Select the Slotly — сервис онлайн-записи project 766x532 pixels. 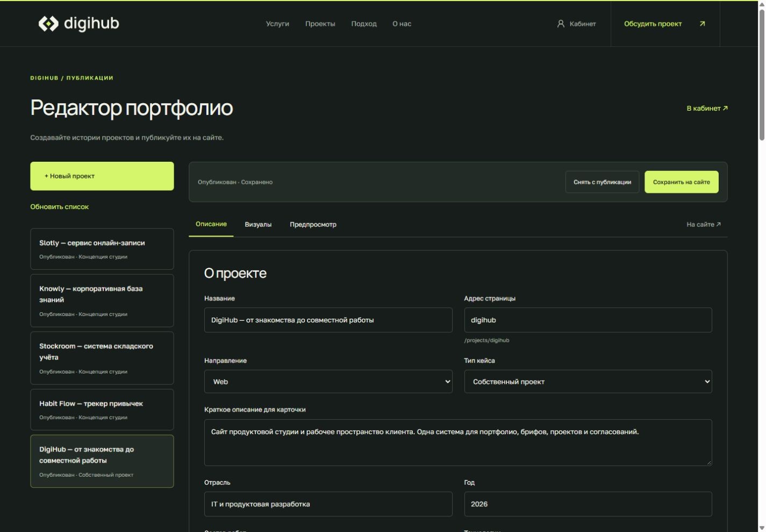coord(102,249)
